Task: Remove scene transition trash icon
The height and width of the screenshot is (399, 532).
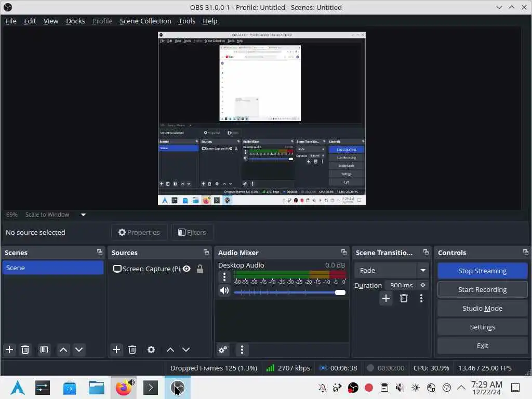Action: coord(404,298)
